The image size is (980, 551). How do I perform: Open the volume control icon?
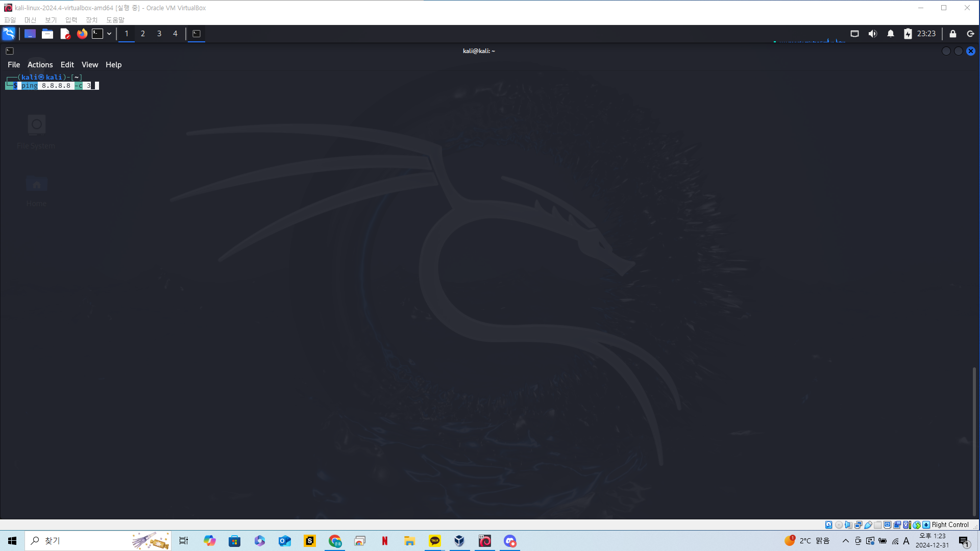tap(872, 34)
